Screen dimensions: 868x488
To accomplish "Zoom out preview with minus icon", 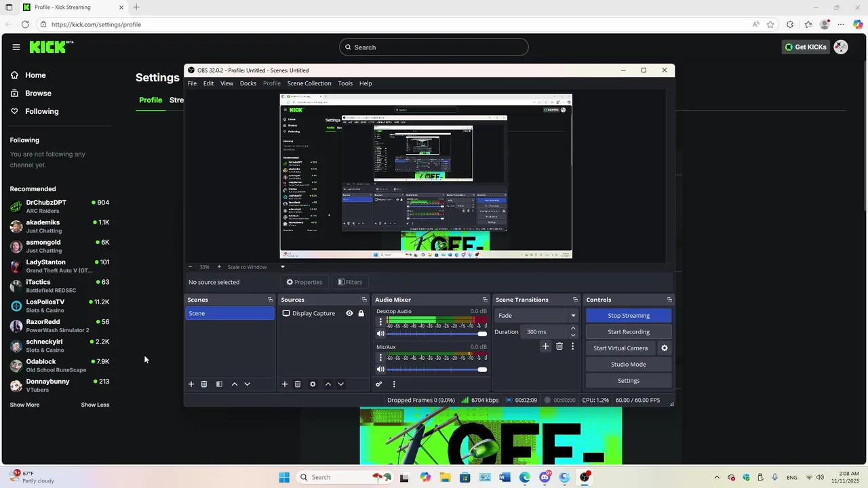I will coord(191,267).
